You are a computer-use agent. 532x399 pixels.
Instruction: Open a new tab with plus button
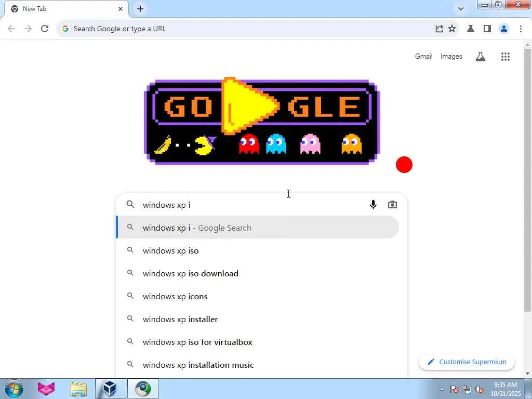[x=140, y=9]
